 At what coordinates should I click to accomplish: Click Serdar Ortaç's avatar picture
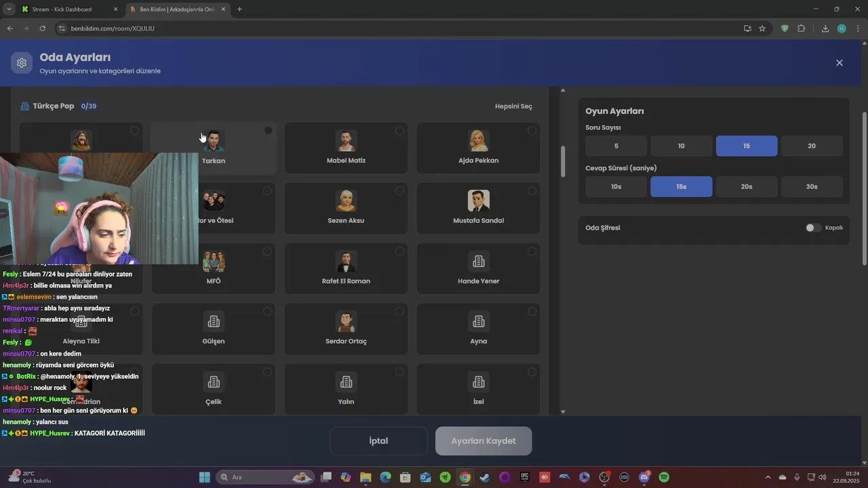tap(346, 321)
